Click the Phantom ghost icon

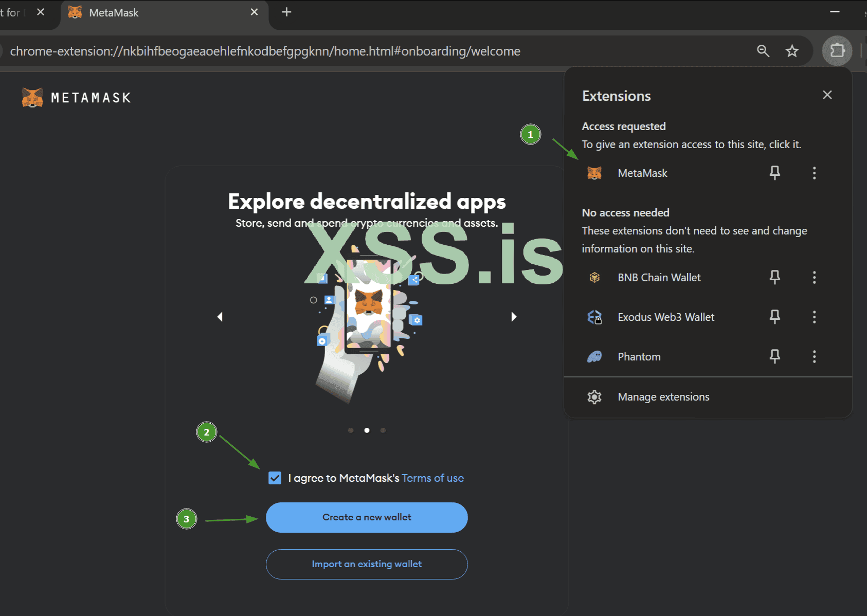[594, 356]
